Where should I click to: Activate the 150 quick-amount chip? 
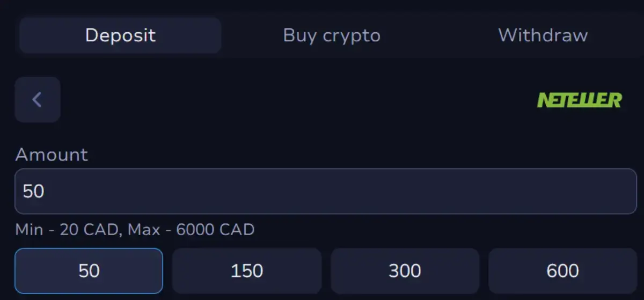pos(246,270)
